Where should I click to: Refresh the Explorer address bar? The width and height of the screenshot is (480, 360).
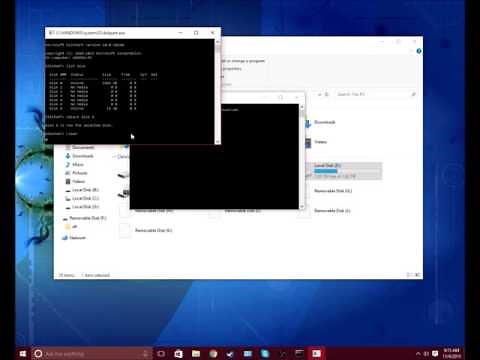click(327, 94)
